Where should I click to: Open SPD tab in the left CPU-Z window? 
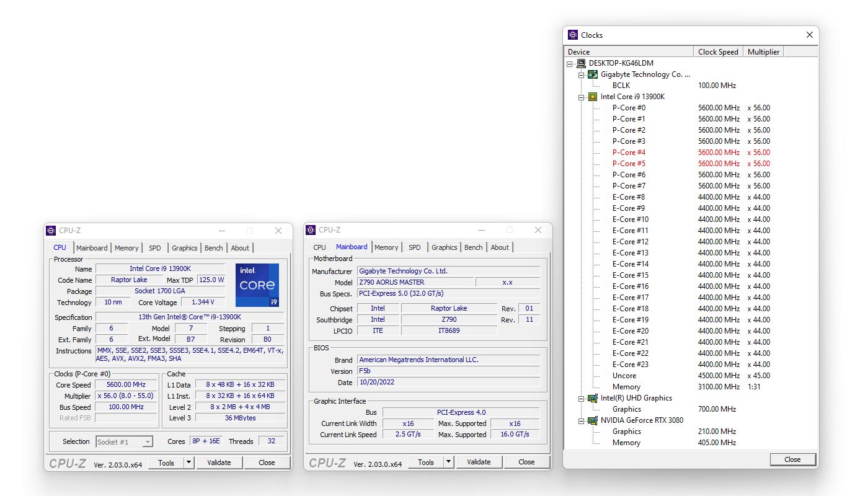click(x=155, y=248)
